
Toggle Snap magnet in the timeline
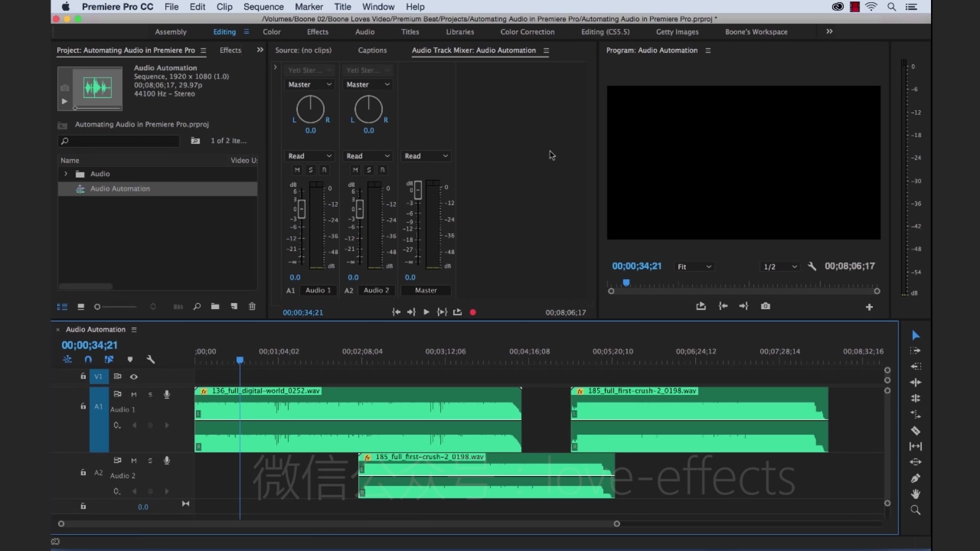88,360
